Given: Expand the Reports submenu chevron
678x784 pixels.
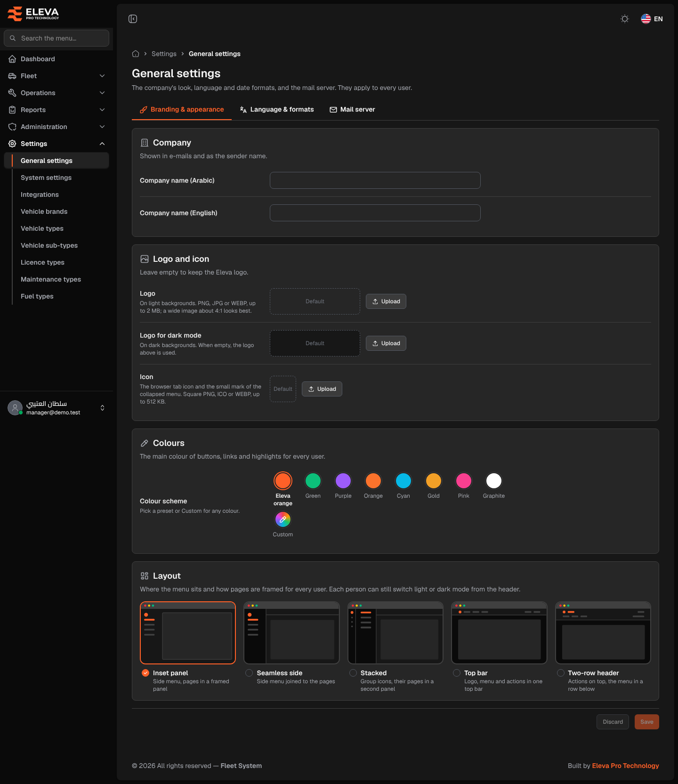Looking at the screenshot, I should [102, 110].
